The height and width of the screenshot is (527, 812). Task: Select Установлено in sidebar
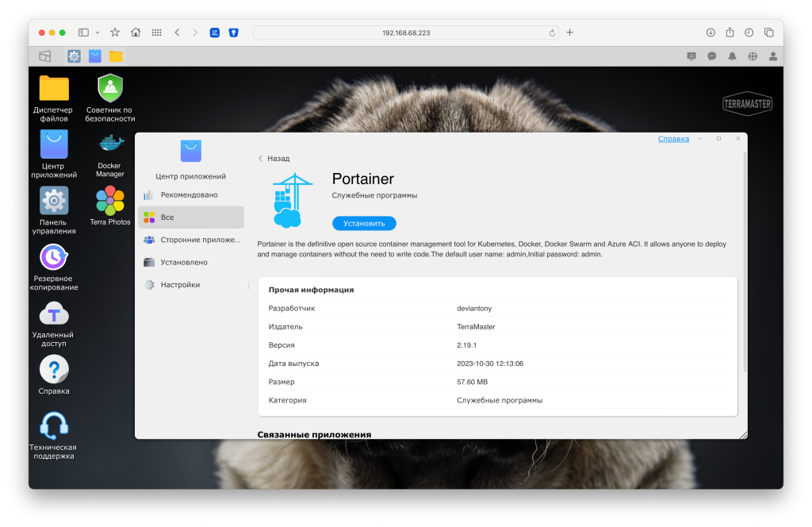pos(190,262)
